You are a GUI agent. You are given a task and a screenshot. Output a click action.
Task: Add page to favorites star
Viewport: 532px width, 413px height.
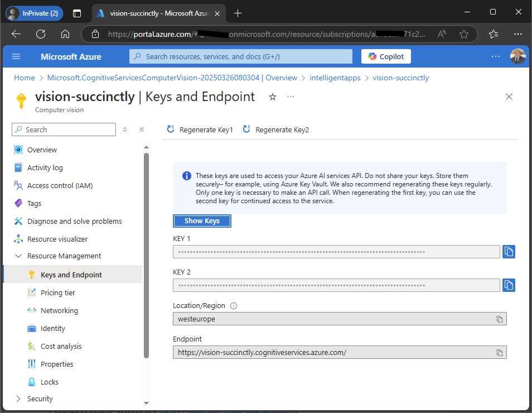click(464, 34)
